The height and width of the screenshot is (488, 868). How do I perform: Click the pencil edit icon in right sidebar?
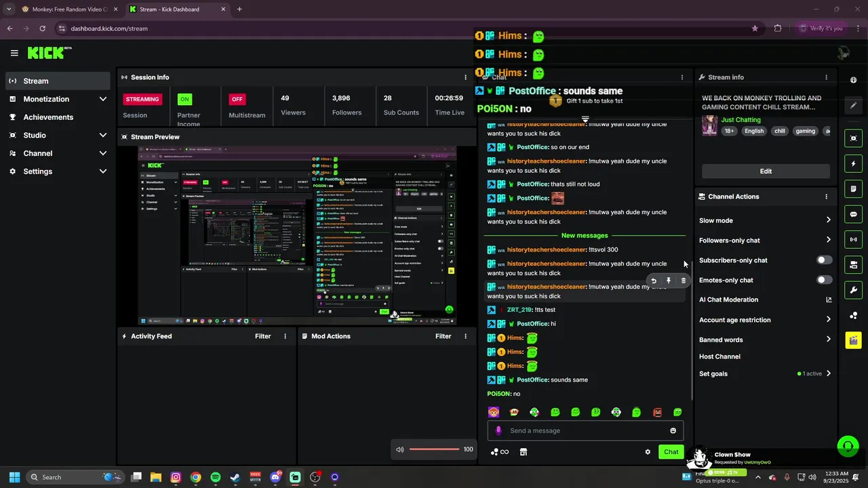[853, 106]
